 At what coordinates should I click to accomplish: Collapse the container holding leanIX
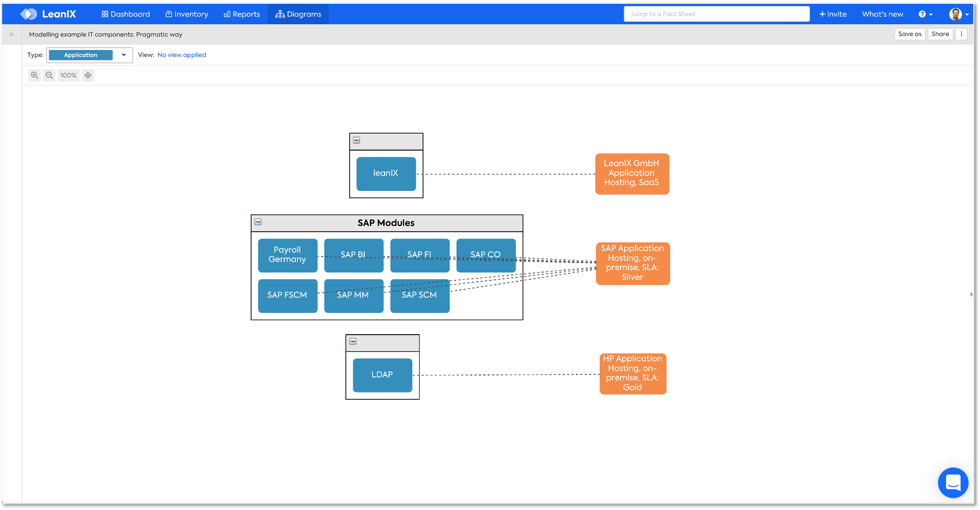pos(356,140)
